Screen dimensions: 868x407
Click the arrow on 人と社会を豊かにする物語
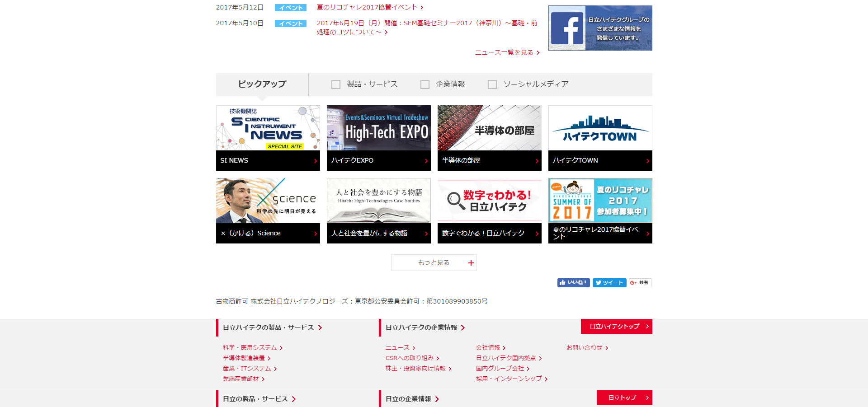point(426,233)
